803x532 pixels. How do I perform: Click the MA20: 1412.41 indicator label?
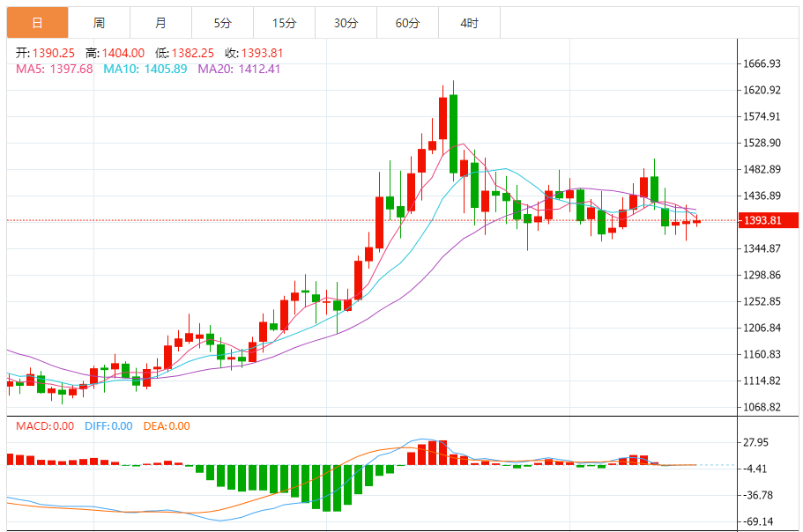pyautogui.click(x=239, y=69)
